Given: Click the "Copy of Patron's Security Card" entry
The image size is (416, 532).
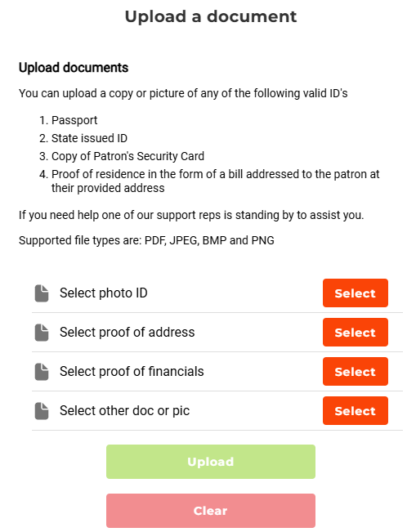Looking at the screenshot, I should click(127, 156).
